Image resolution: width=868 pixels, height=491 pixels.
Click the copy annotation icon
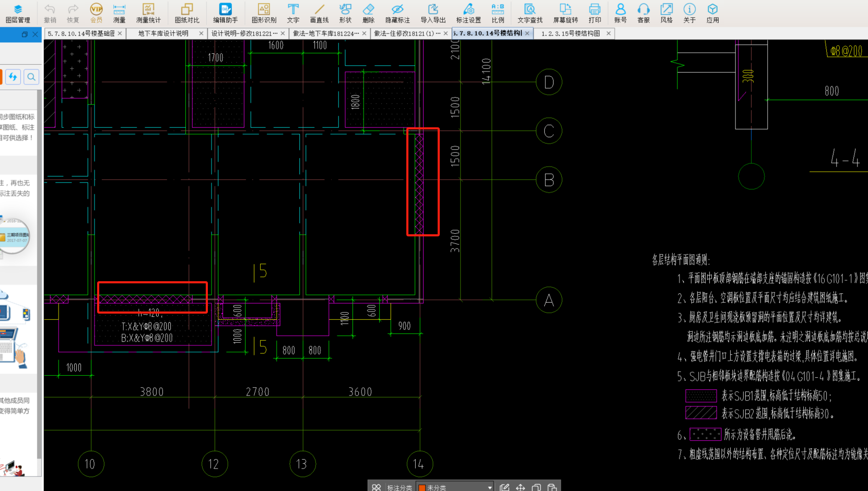536,487
